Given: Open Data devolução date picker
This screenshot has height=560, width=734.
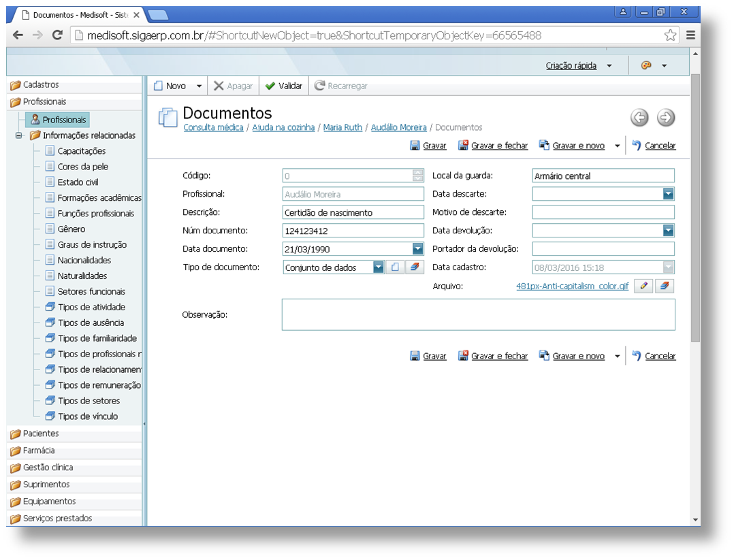Looking at the screenshot, I should (x=669, y=230).
